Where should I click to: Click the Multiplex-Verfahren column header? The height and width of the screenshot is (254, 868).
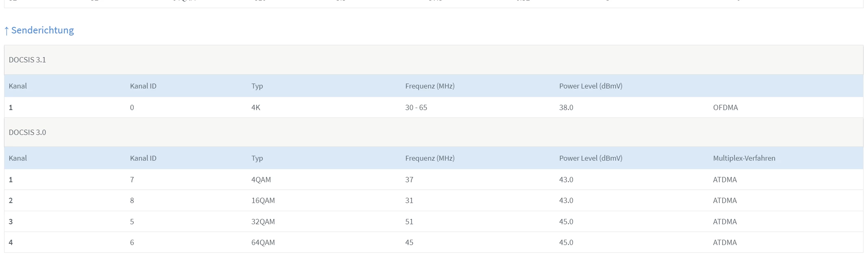point(744,158)
